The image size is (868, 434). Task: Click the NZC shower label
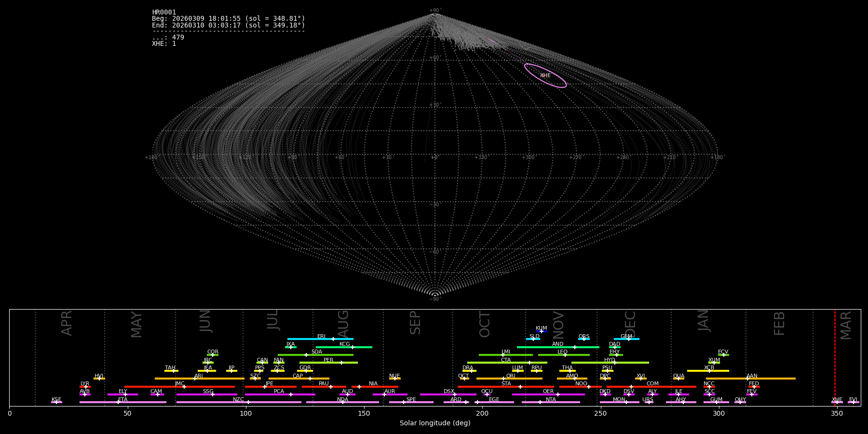pyautogui.click(x=239, y=400)
